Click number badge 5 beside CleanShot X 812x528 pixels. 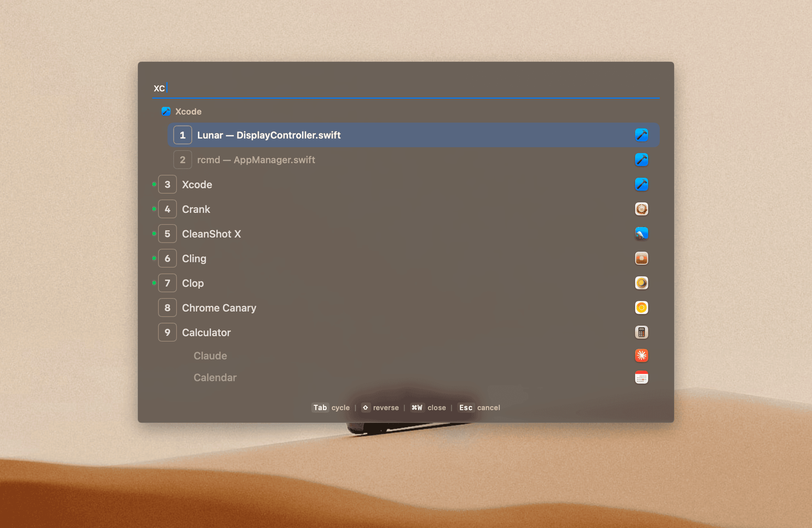click(167, 234)
